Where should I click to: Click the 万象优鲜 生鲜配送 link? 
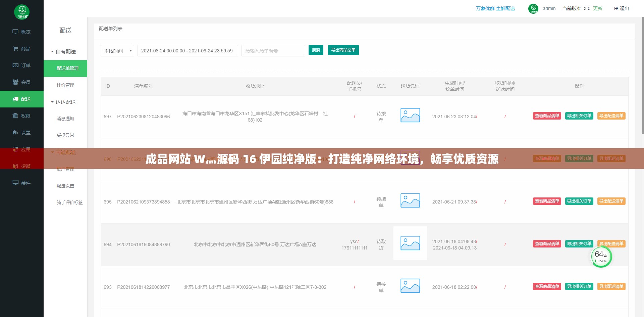point(495,9)
